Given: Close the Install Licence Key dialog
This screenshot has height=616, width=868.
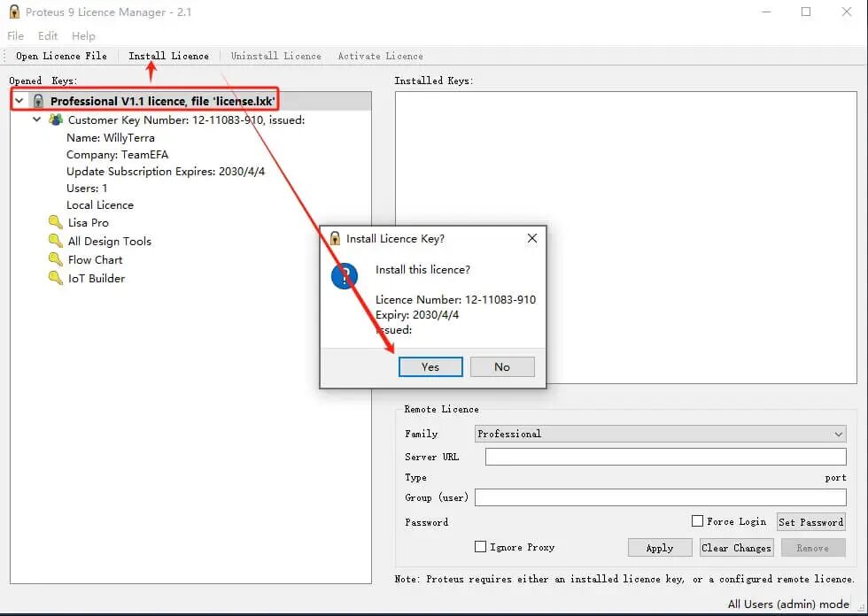Looking at the screenshot, I should [532, 238].
